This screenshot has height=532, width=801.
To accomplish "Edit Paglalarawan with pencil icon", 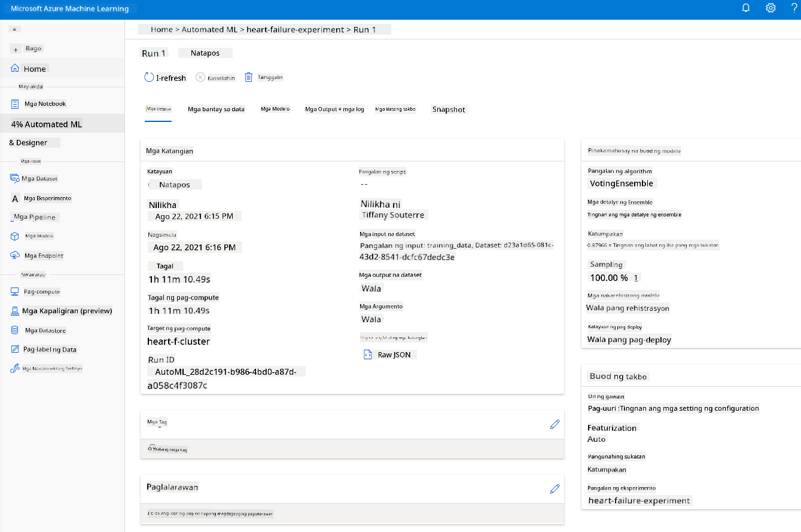I will 555,488.
